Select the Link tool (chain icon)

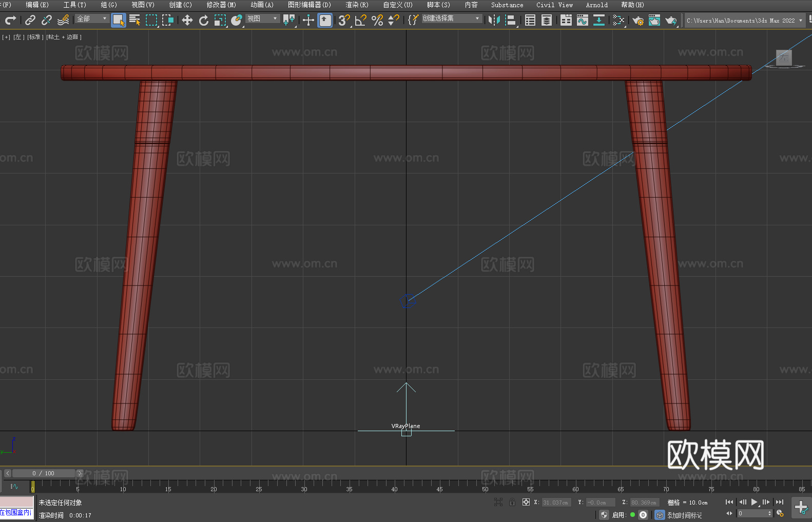[30, 20]
